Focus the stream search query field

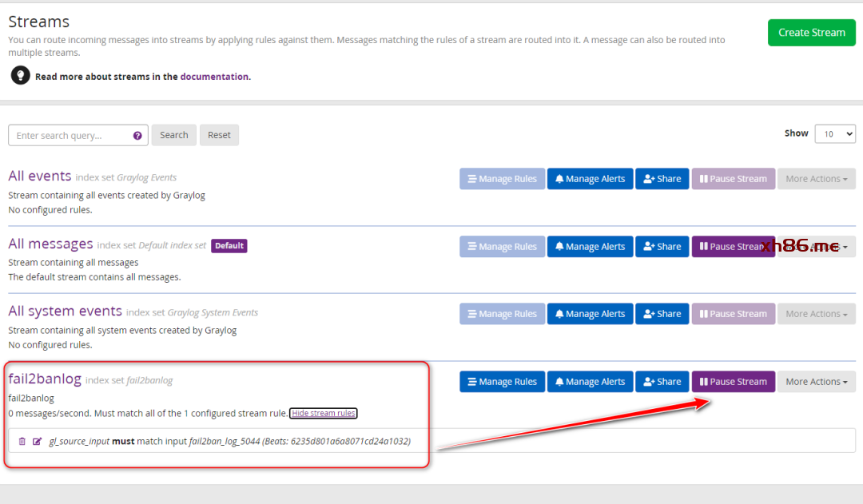coord(70,136)
